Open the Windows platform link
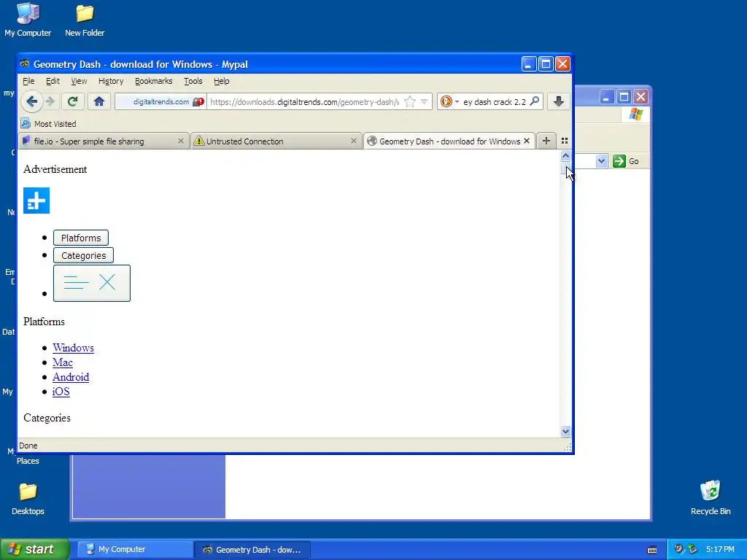Image resolution: width=747 pixels, height=560 pixels. point(74,348)
